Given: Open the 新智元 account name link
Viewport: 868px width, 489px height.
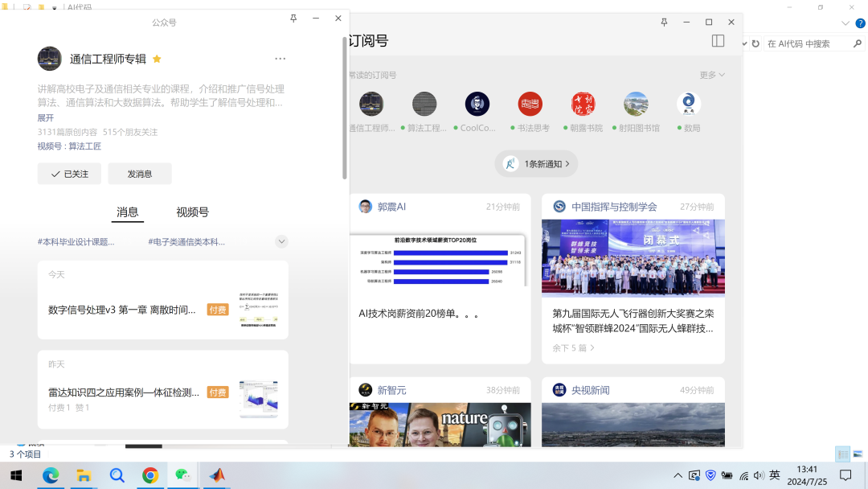Looking at the screenshot, I should [391, 390].
